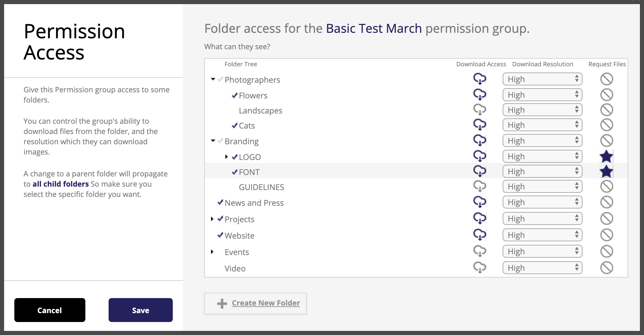Click the request files blocked icon for Photographers
Screen dimensions: 644x335
606,79
